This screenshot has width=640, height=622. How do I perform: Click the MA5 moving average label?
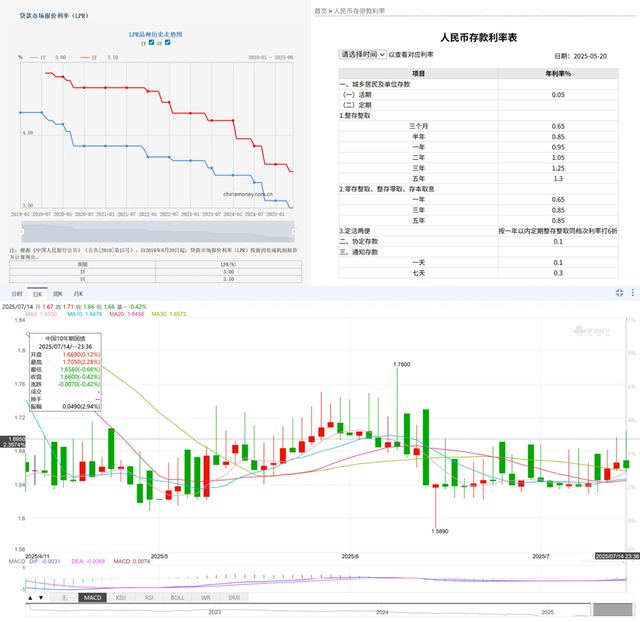41,314
